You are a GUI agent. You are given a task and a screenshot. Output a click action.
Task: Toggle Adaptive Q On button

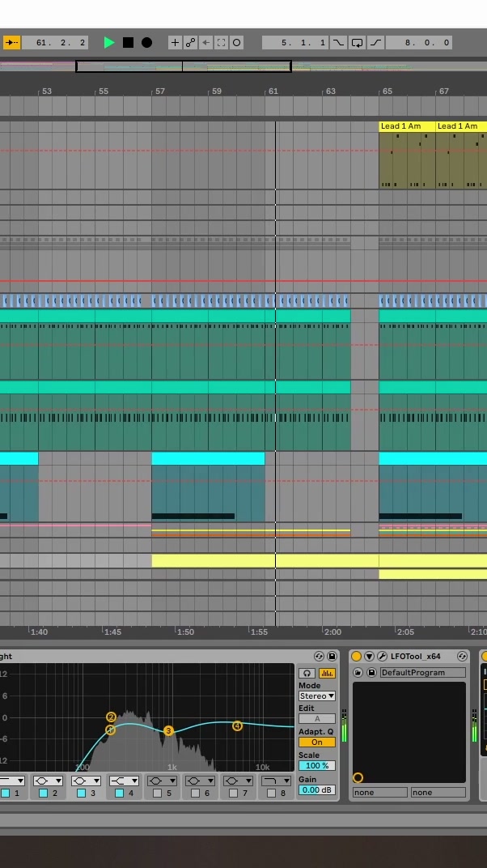click(x=317, y=742)
